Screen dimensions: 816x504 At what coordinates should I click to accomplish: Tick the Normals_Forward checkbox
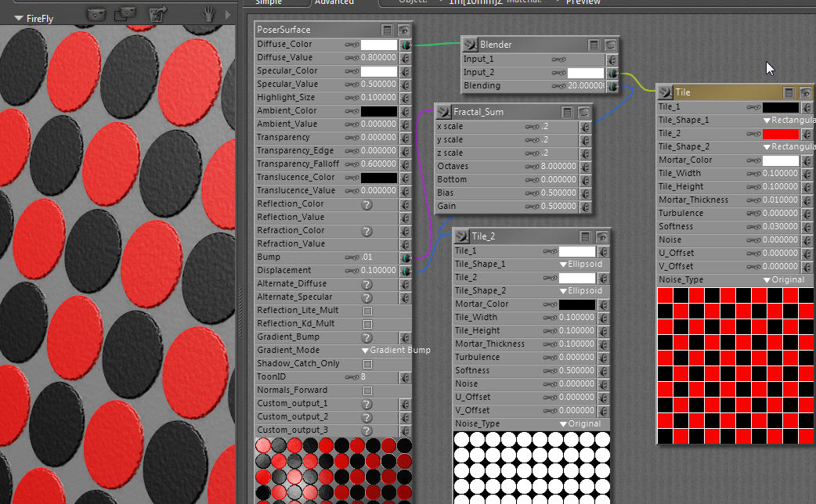coord(367,391)
